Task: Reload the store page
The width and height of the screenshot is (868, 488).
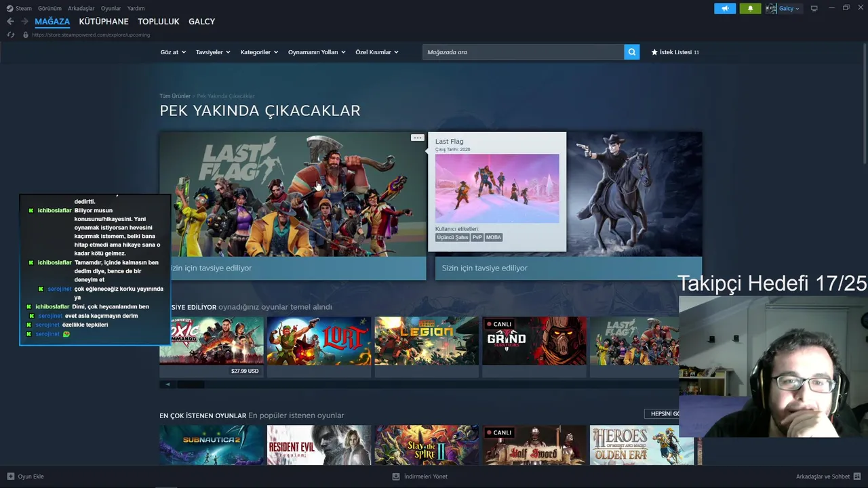Action: 11,35
